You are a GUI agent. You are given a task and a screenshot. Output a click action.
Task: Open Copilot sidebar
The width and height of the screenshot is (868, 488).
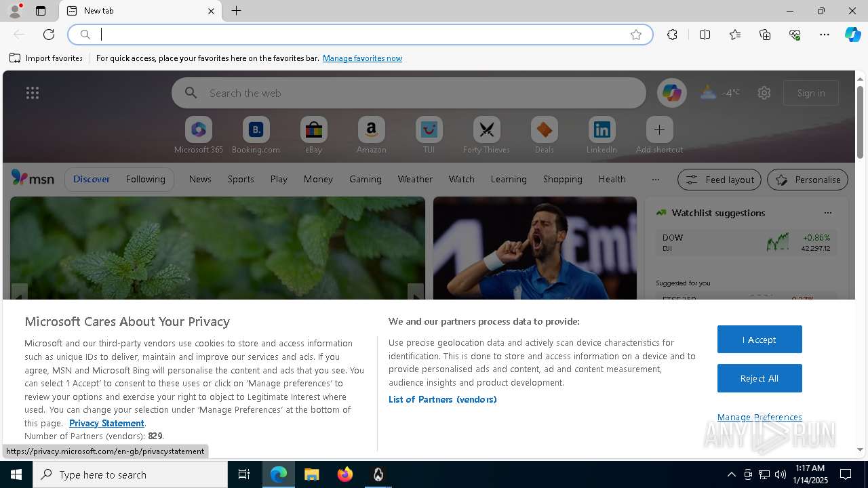pos(852,35)
